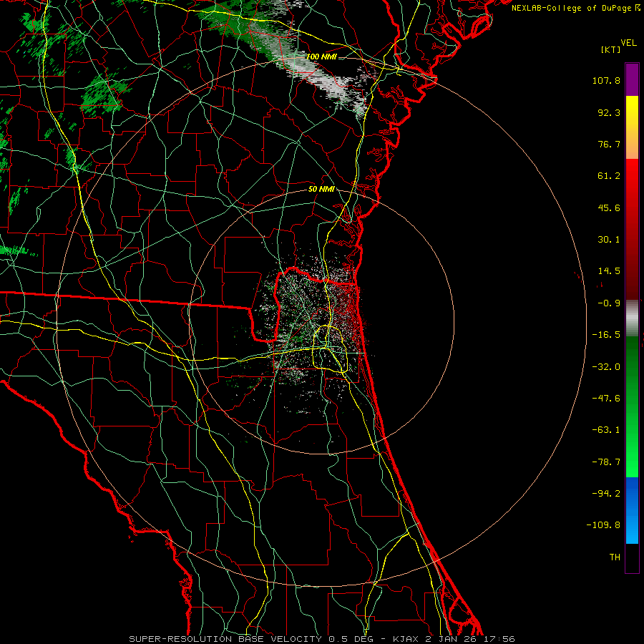
Task: Click the 17:56 timestamp in caption
Action: [499, 639]
